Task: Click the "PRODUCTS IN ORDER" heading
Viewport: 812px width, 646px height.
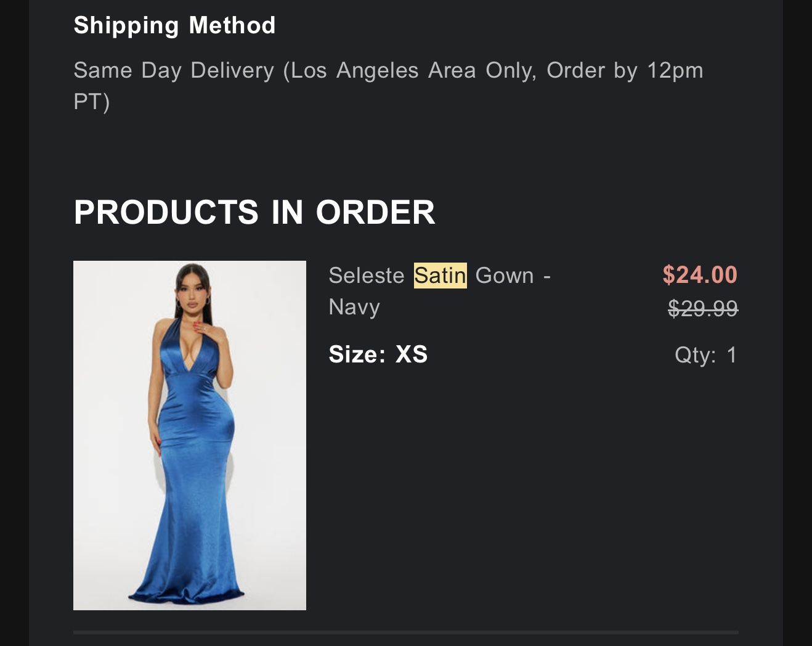Action: 254,212
